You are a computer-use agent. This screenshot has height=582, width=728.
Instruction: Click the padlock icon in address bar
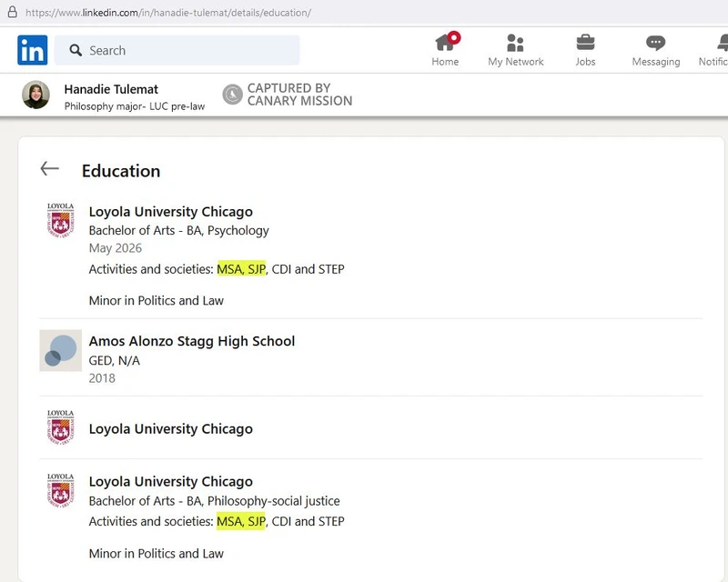pyautogui.click(x=13, y=12)
